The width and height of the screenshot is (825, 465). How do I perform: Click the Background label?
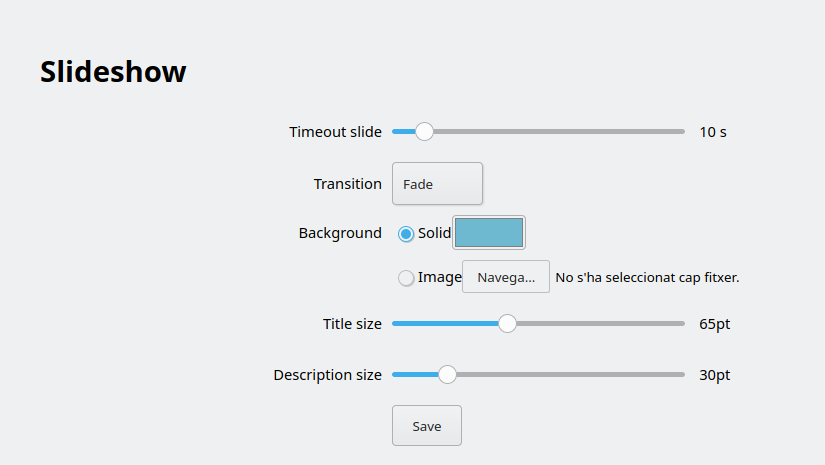tap(340, 233)
